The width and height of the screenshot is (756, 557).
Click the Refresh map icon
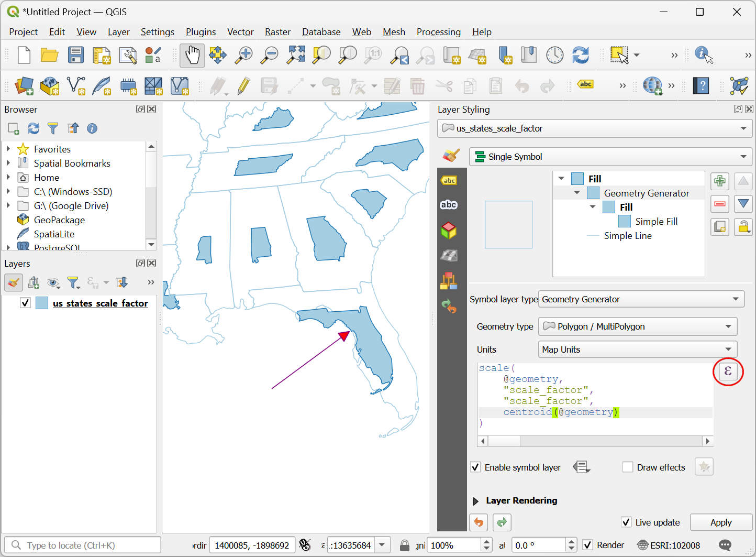click(x=580, y=55)
